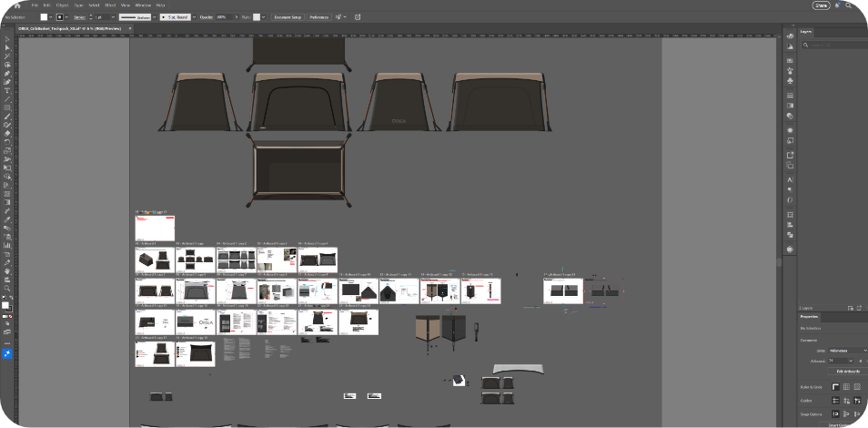Click the Asset Export panel icon in the dock
Image resolution: width=868 pixels, height=428 pixels.
pyautogui.click(x=790, y=156)
